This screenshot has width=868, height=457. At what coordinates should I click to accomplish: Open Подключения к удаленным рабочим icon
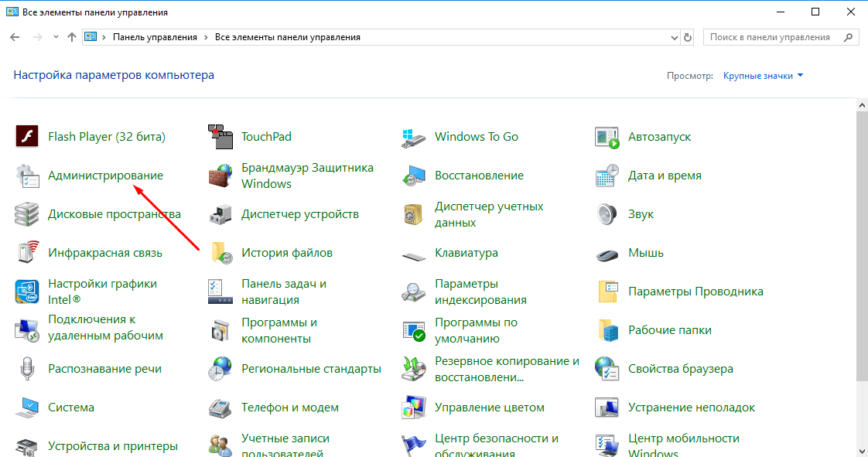click(26, 330)
